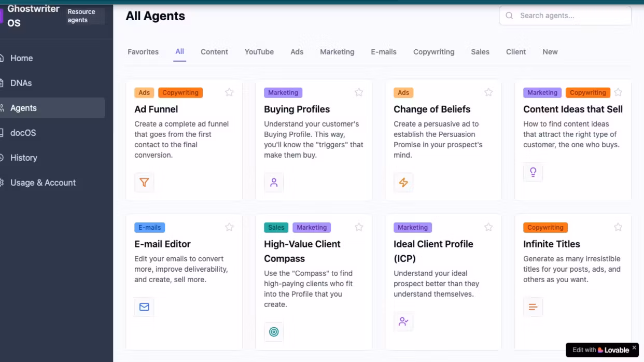The width and height of the screenshot is (644, 362).
Task: Open the Content Ideas that Sell title
Action: (573, 109)
